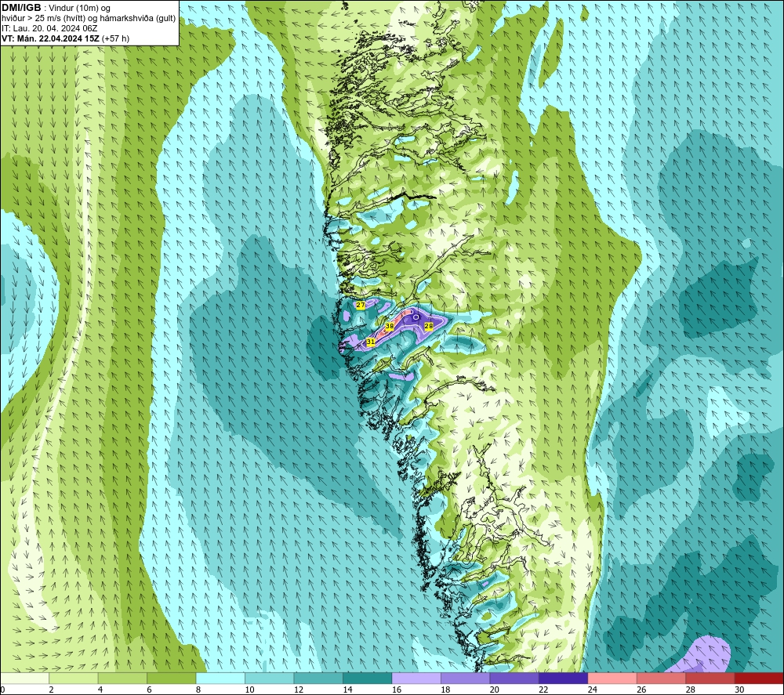The height and width of the screenshot is (695, 784).
Task: Click the legend scale number "10"
Action: [249, 690]
